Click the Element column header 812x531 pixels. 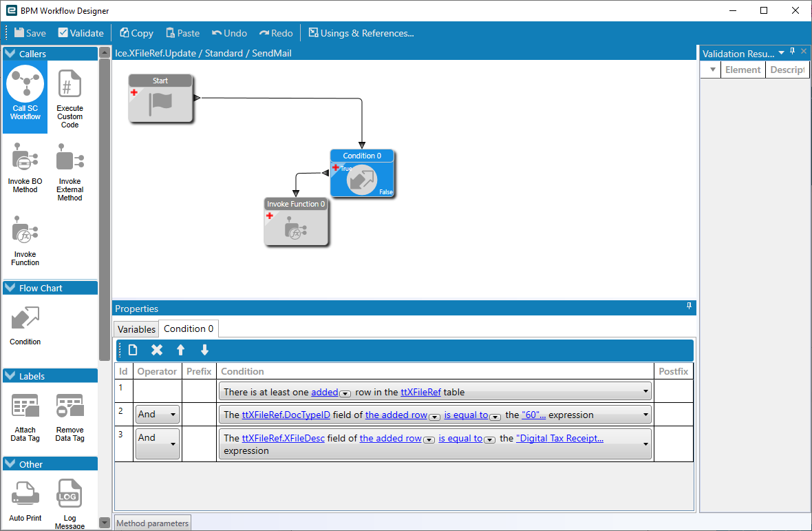coord(742,70)
